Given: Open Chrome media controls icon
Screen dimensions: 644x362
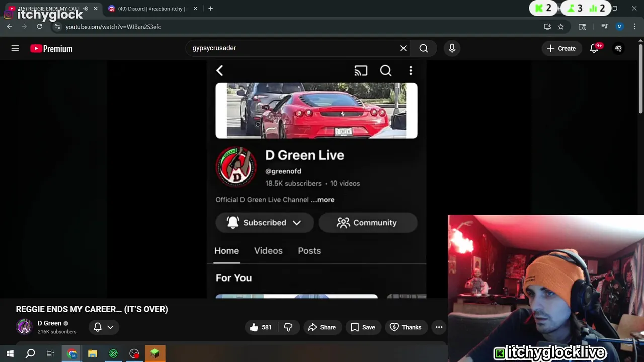Looking at the screenshot, I should point(605,27).
